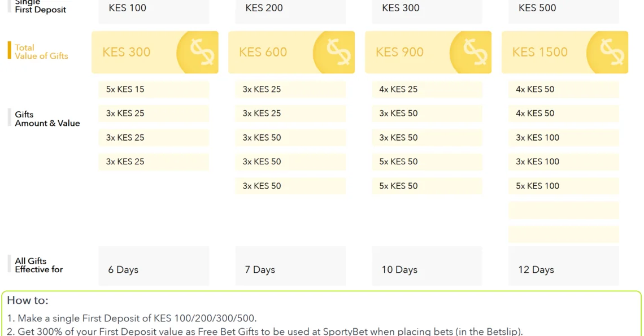Select the KES 500 first deposit option
This screenshot has width=644, height=336.
pyautogui.click(x=564, y=10)
